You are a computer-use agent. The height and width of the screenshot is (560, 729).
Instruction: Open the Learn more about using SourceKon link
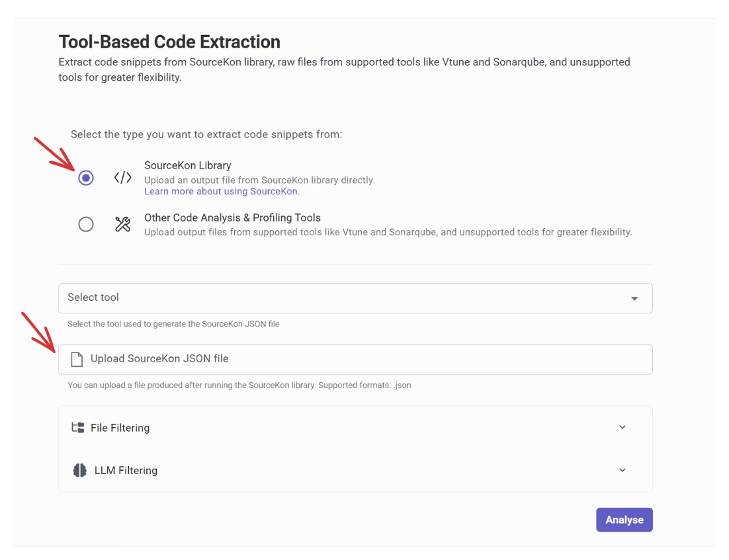click(222, 191)
